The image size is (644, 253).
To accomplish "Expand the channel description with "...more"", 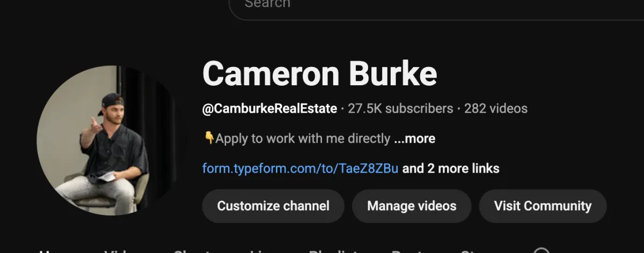I will click(414, 139).
